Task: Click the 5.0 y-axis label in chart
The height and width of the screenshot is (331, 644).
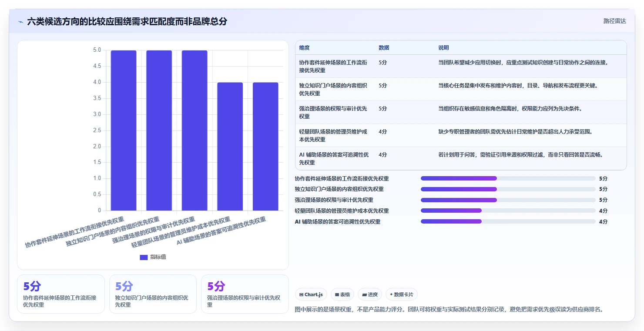Action: click(x=97, y=50)
